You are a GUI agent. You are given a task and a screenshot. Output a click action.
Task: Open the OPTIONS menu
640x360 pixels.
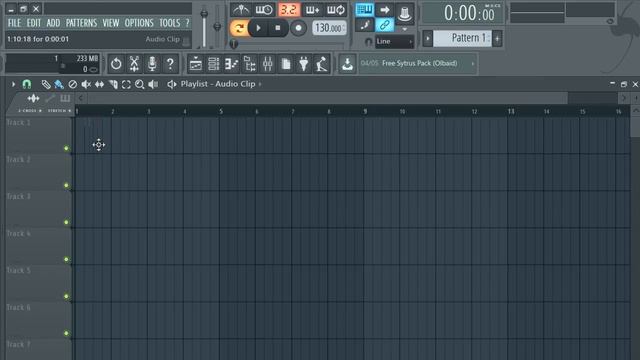click(139, 23)
